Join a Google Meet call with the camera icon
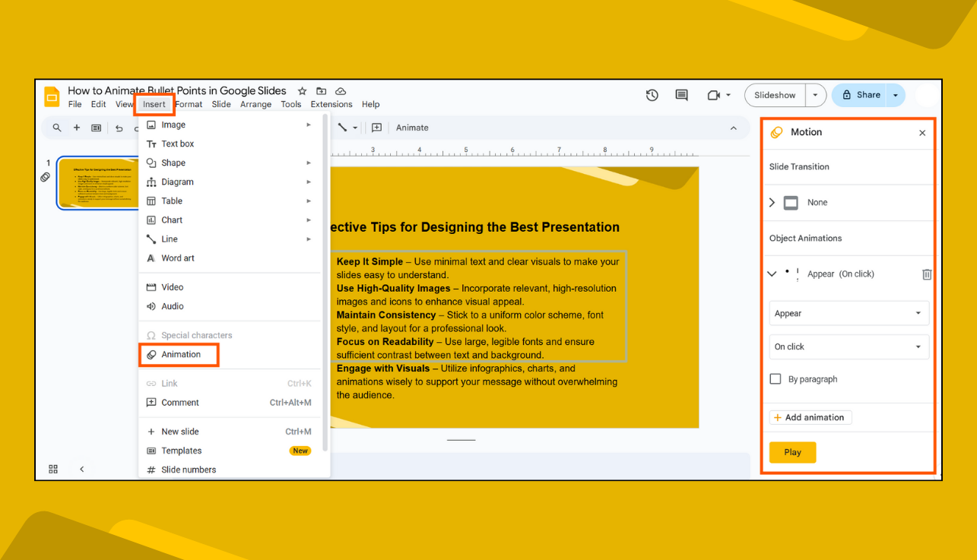The image size is (977, 560). pyautogui.click(x=713, y=95)
